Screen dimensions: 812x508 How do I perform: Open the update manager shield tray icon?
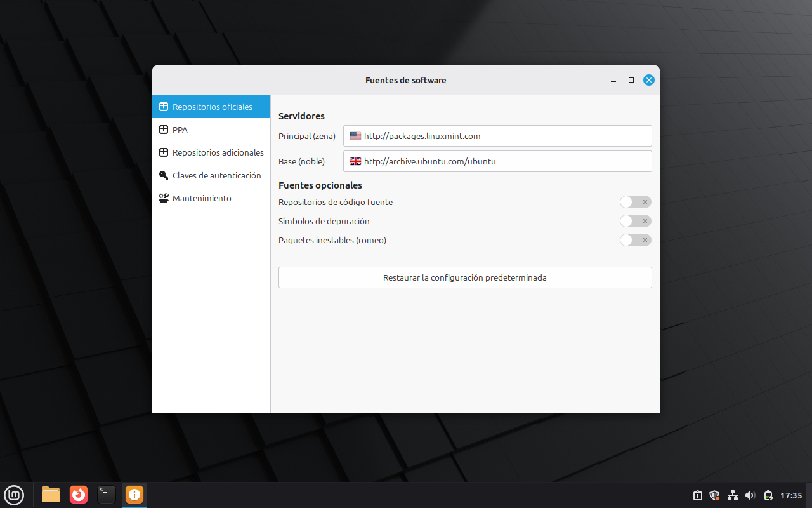coord(715,495)
